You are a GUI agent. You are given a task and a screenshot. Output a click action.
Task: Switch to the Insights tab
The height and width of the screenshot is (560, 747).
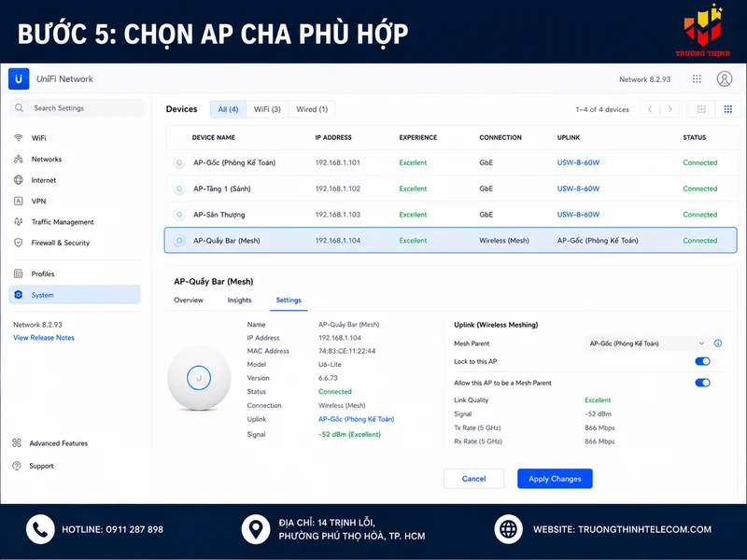[239, 300]
